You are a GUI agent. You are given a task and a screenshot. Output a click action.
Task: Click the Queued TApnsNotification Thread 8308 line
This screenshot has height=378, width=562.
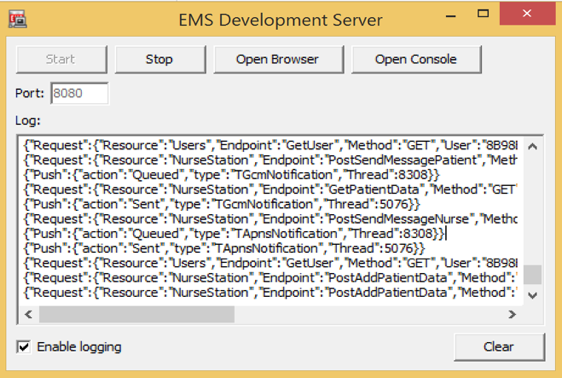[x=234, y=234]
